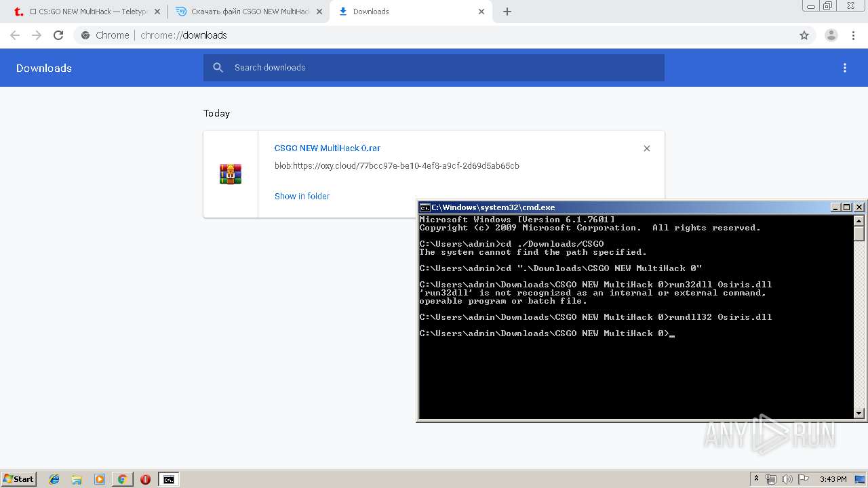Launch Internet Explorer from the taskbar
The image size is (868, 488).
pyautogui.click(x=54, y=479)
